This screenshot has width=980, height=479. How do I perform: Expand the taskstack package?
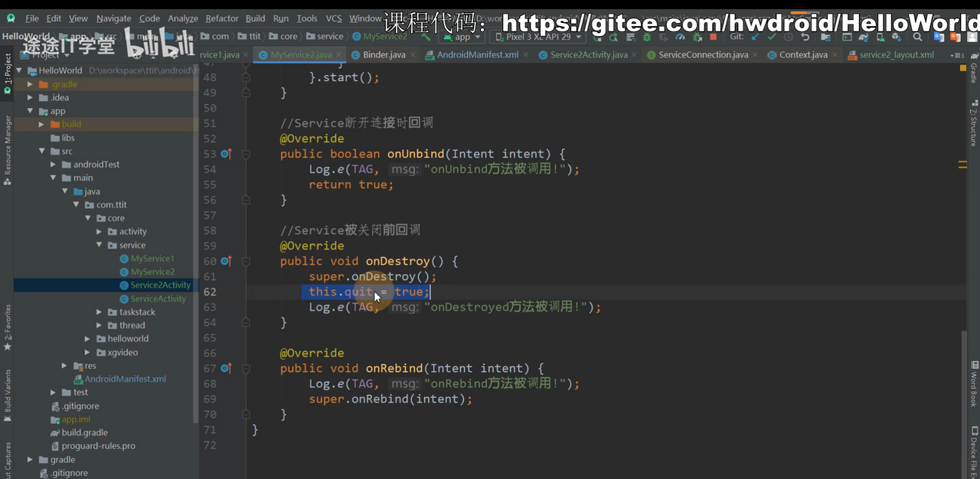(99, 312)
